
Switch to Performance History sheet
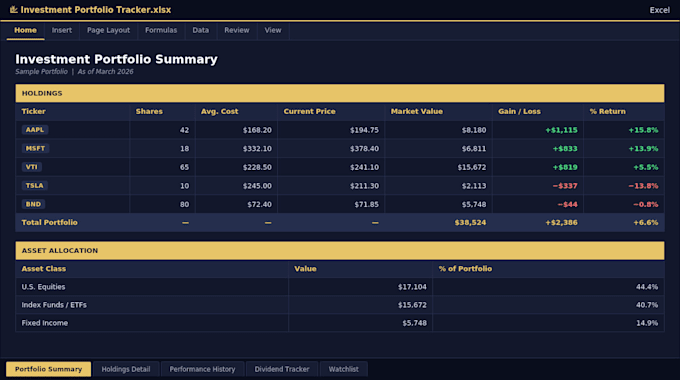pyautogui.click(x=202, y=369)
